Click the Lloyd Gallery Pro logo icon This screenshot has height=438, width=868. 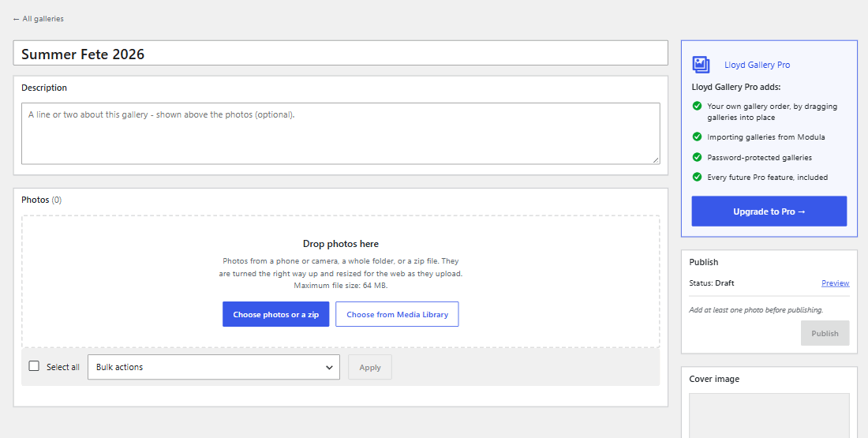click(x=701, y=65)
